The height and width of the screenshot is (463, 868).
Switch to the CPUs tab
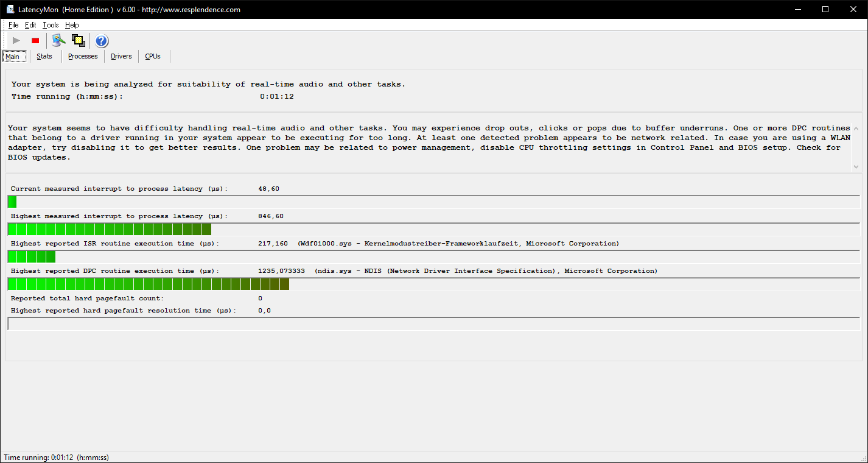tap(153, 56)
